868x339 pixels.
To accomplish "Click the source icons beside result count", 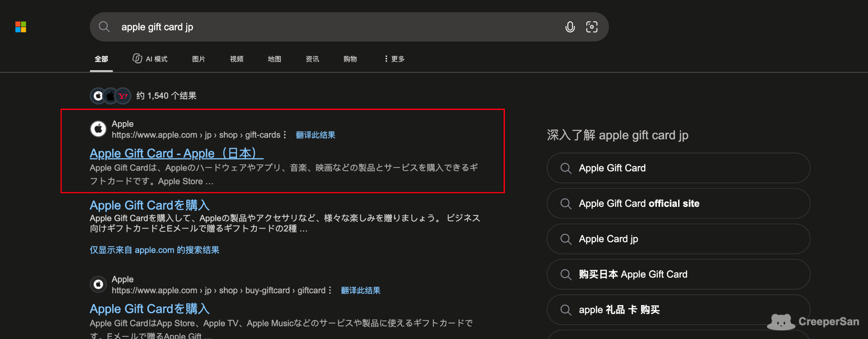I will coord(111,96).
